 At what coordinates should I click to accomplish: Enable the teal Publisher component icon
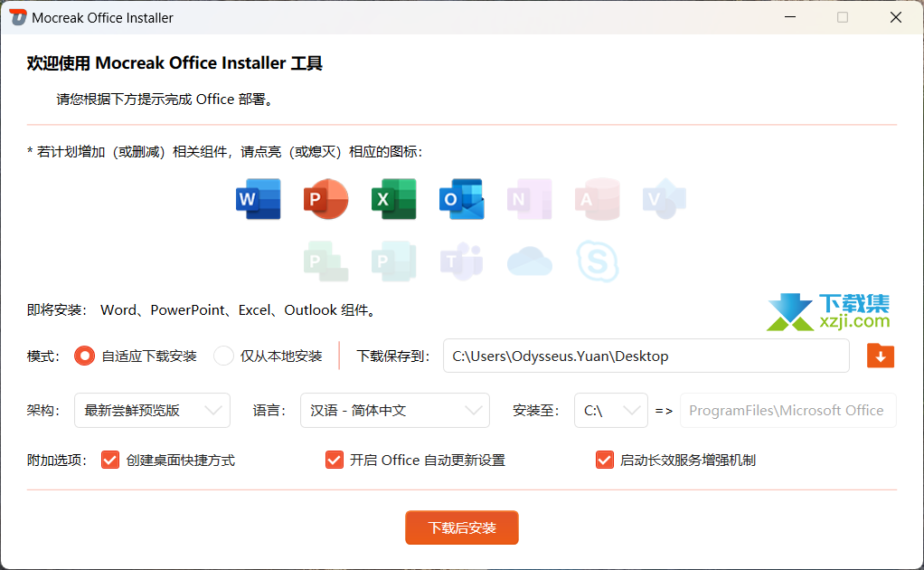tap(393, 261)
